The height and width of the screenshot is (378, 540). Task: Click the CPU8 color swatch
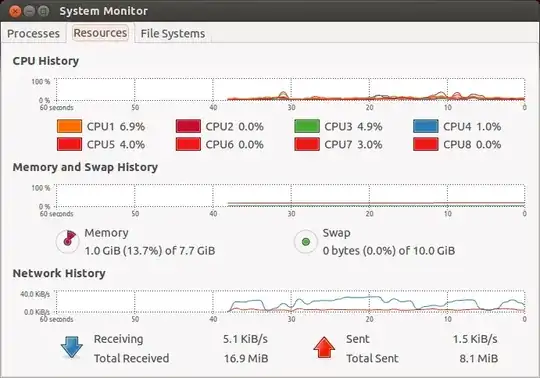tap(426, 144)
